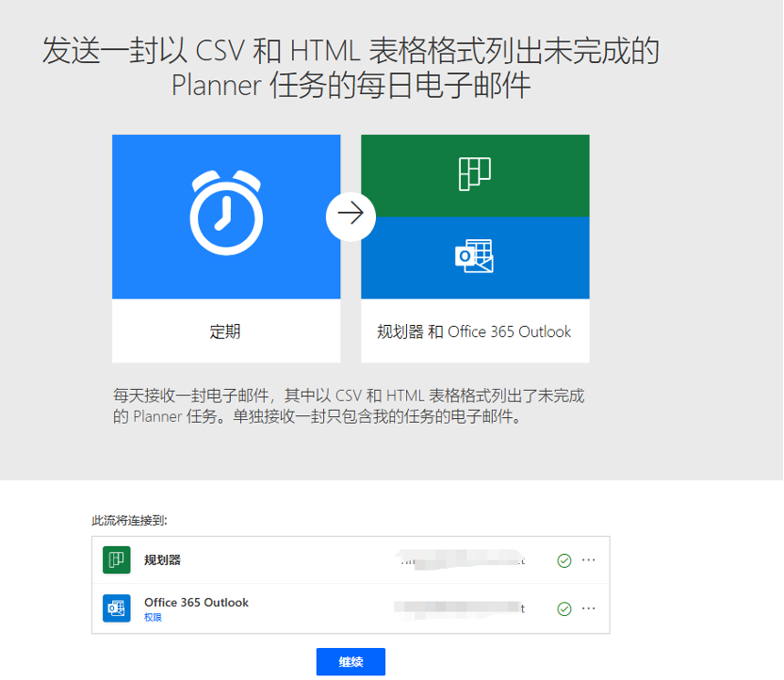Click the Office 365 Outlook connection name
The height and width of the screenshot is (680, 784).
tap(196, 602)
